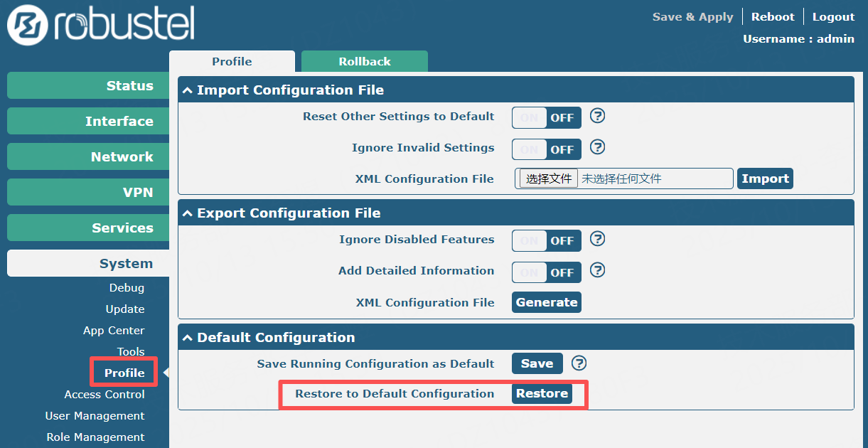Image resolution: width=868 pixels, height=448 pixels.
Task: Open help for Reset Other Settings
Action: [x=598, y=116]
